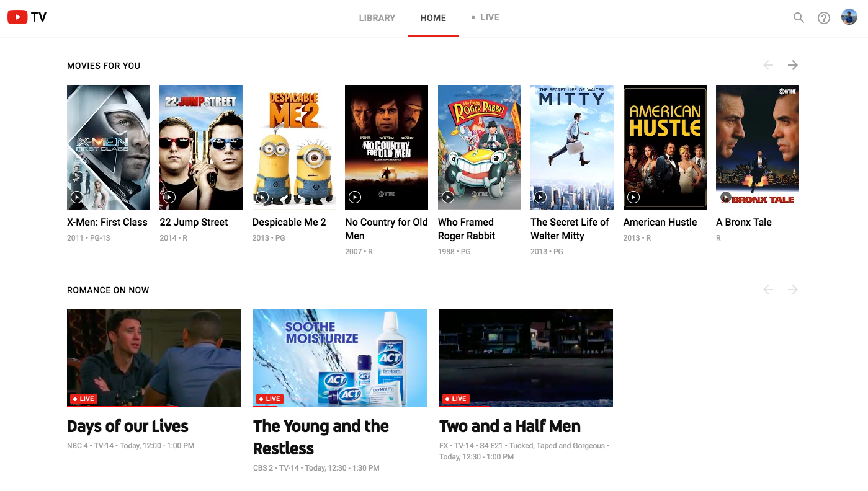Click the X-Men: First Class title
868x491 pixels.
coord(107,222)
